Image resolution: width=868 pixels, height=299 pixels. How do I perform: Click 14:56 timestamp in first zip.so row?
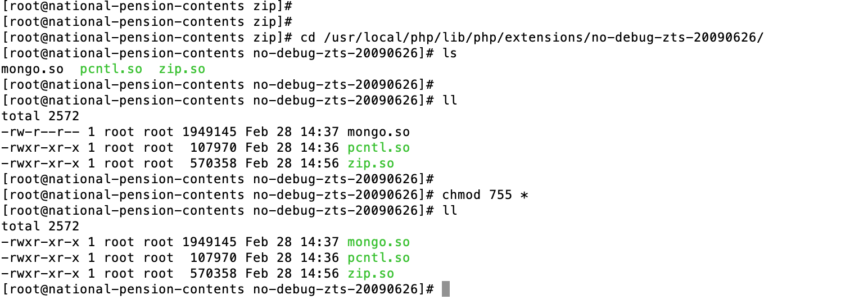(x=319, y=164)
